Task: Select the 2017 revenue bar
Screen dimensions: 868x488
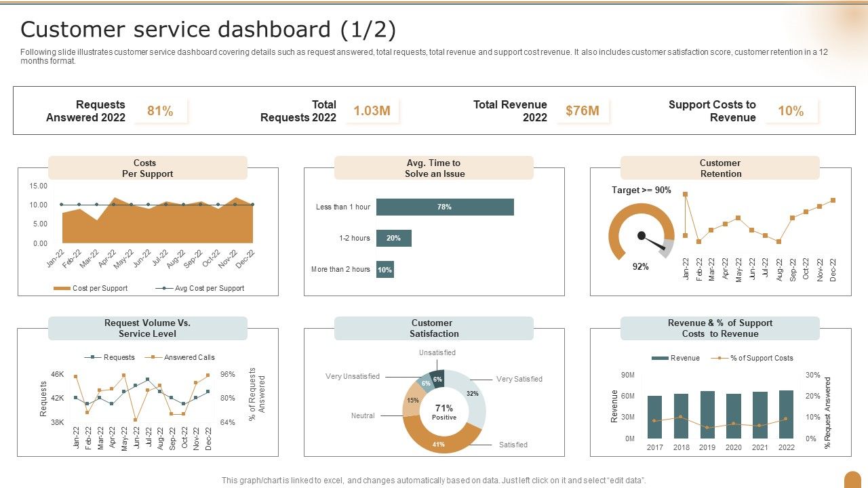Action: pos(655,417)
